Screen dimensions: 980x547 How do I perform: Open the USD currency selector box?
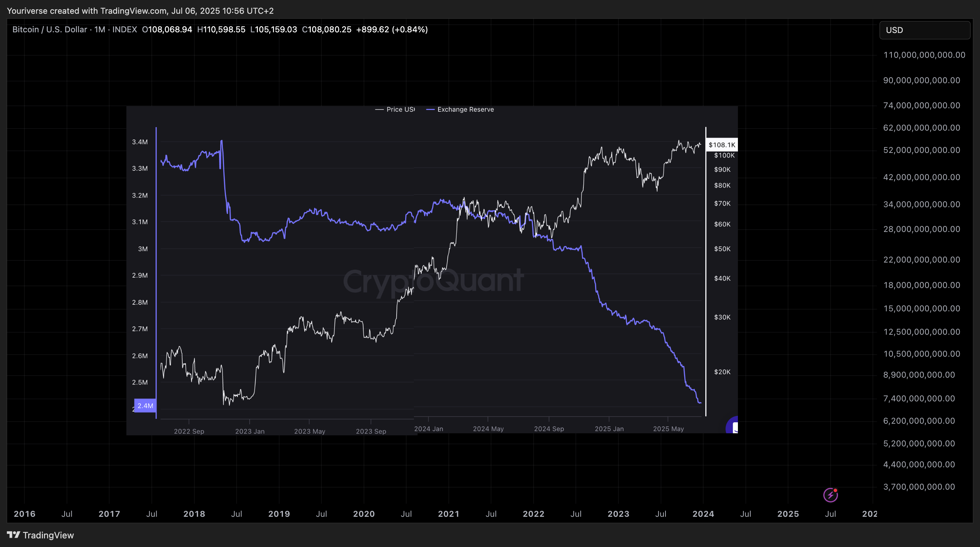[x=925, y=30]
